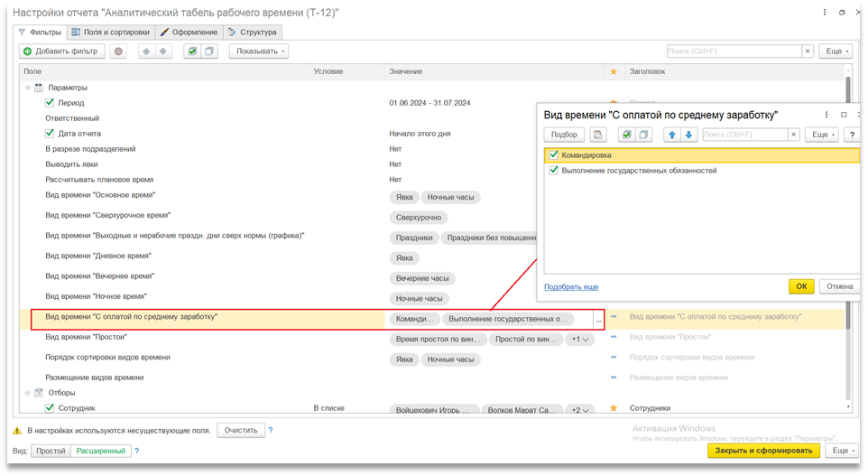Click the delete filter icon in main toolbar

[x=118, y=51]
